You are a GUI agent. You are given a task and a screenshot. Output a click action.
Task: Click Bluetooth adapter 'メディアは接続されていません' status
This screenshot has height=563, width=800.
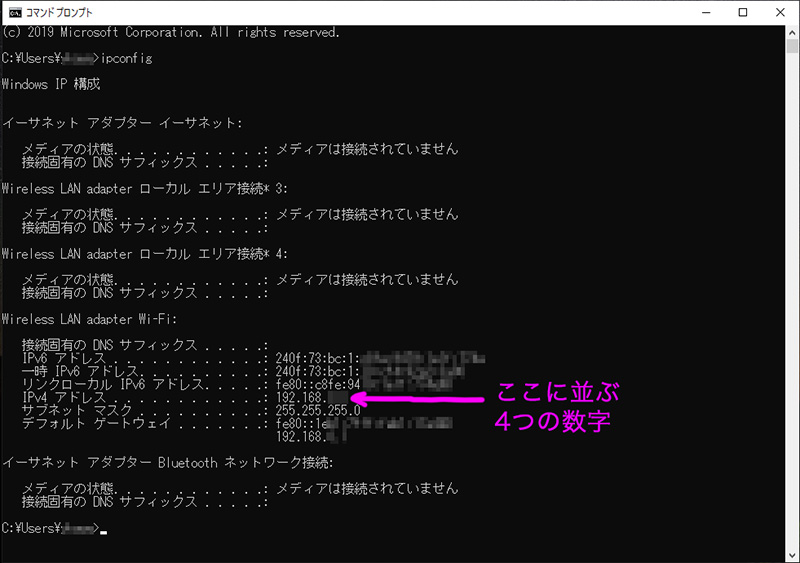click(x=367, y=489)
